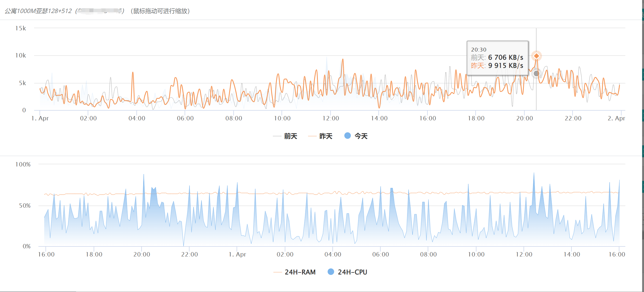Click the orange 昨天 legend line marker
644x292 pixels.
click(x=312, y=136)
